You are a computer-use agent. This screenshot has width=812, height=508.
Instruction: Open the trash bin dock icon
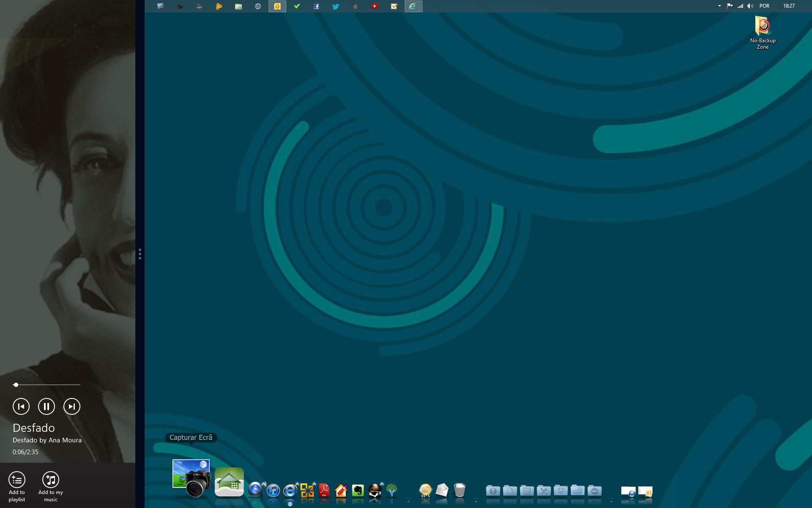point(459,490)
